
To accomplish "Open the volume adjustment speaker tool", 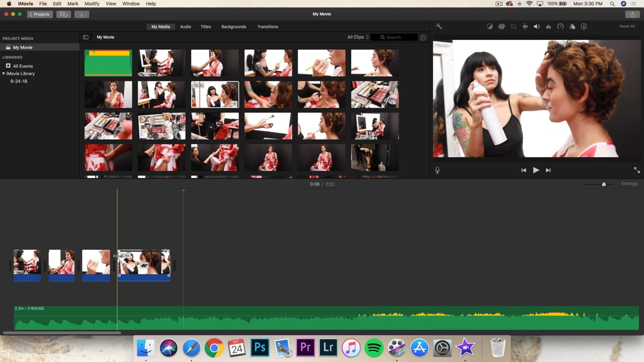I will click(537, 27).
